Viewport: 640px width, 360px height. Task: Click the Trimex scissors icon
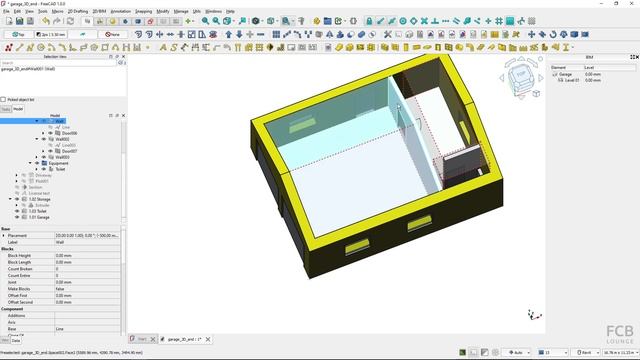(387, 34)
